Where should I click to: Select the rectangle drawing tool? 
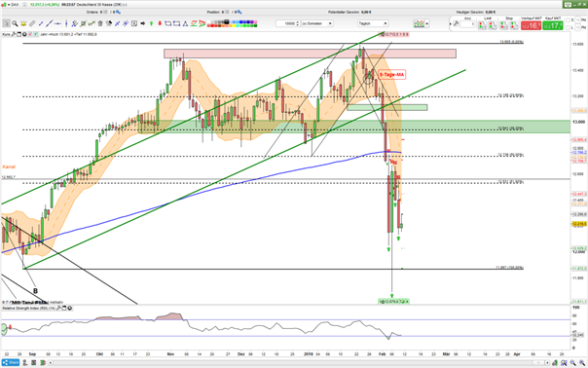[176, 23]
